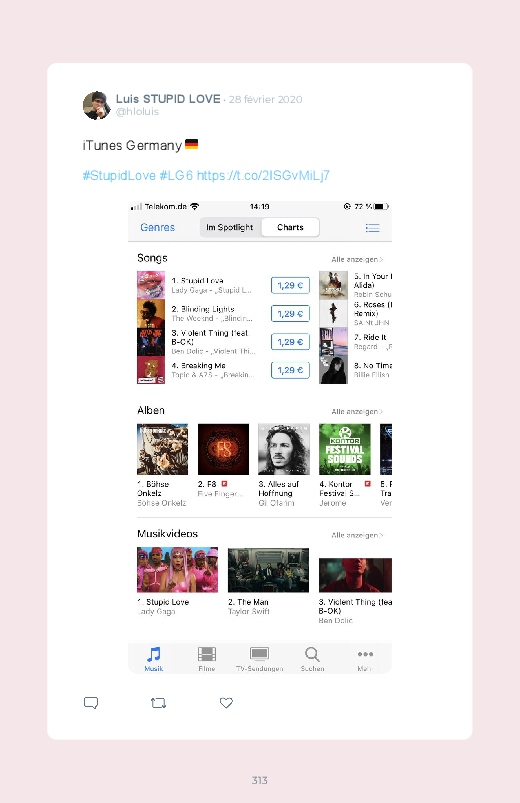Expand Musikvideos via Alle anzeigen
This screenshot has height=803, width=520.
tap(357, 535)
